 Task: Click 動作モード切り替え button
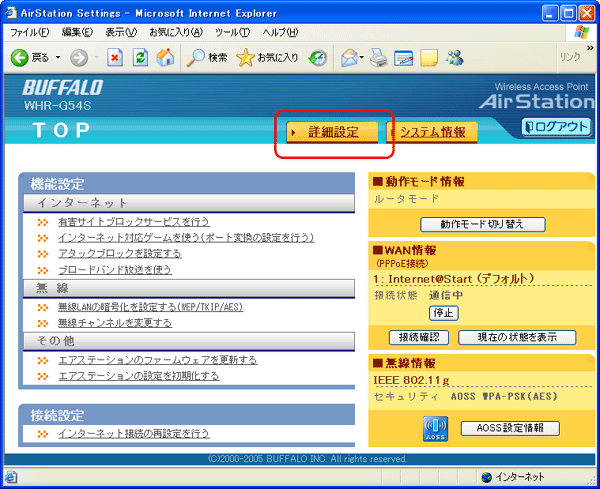pyautogui.click(x=483, y=224)
